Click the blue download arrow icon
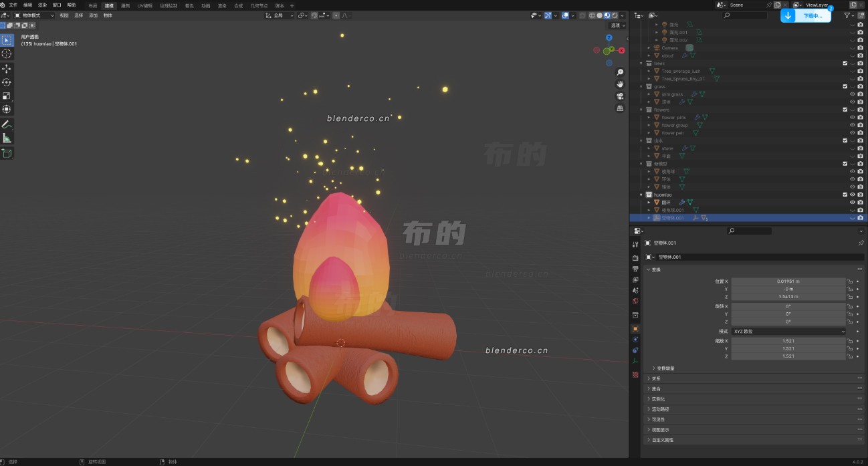 click(x=788, y=15)
